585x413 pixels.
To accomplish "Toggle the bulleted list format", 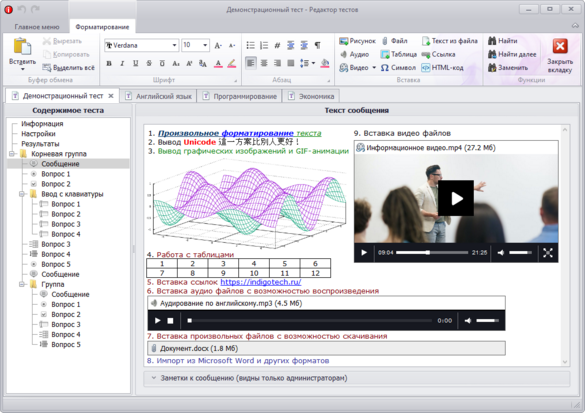I will point(251,46).
